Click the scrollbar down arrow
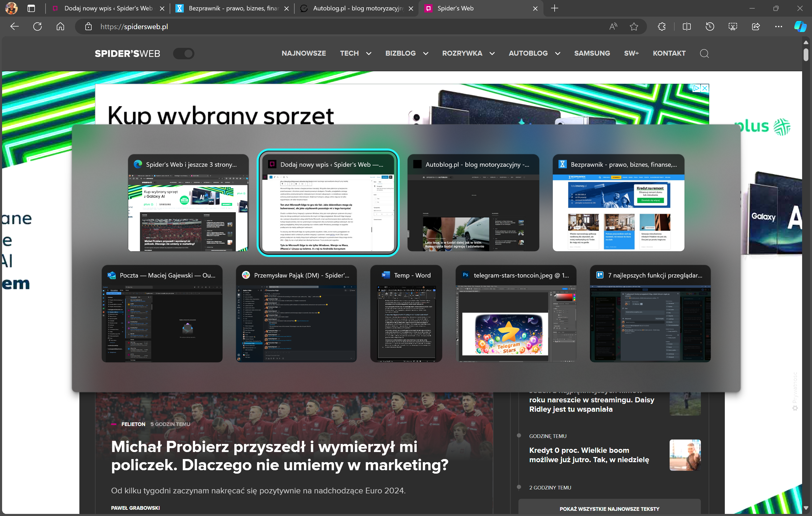Viewport: 812px width, 516px height. [805, 508]
